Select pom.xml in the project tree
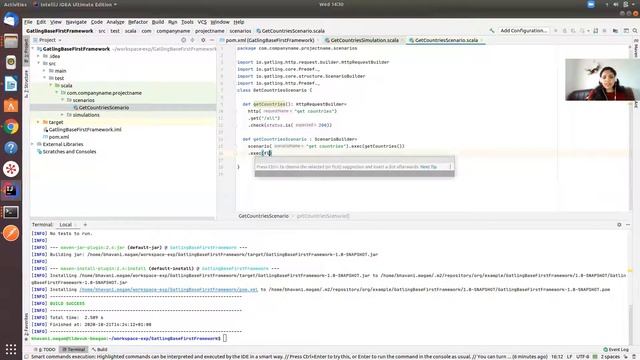640x360 pixels. (58, 137)
